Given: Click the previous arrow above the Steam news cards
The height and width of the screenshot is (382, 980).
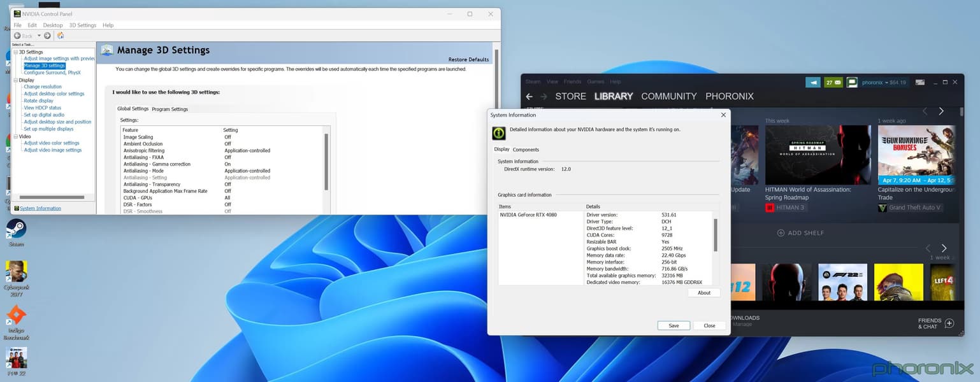Looking at the screenshot, I should (925, 111).
